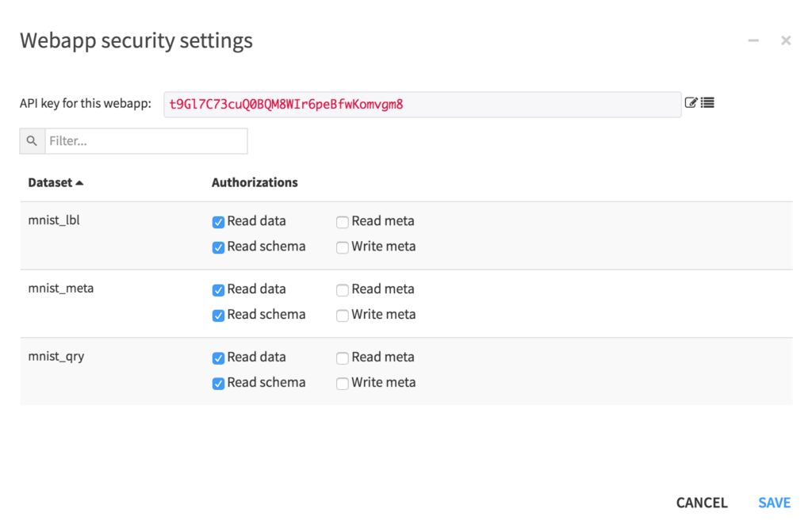Enable Read meta for mnist_qry
This screenshot has width=812, height=528.
click(342, 358)
